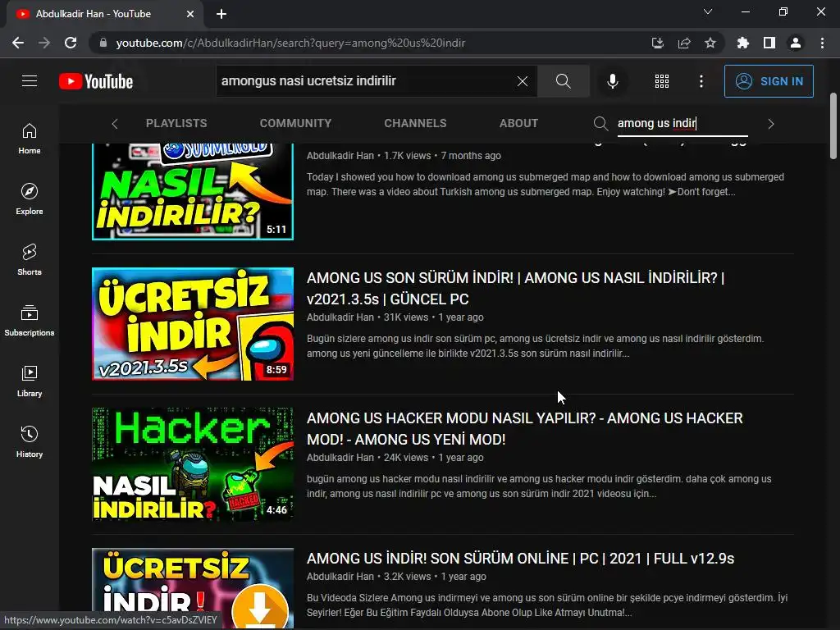Start voice search with the microphone
Image resolution: width=840 pixels, height=630 pixels.
(613, 81)
